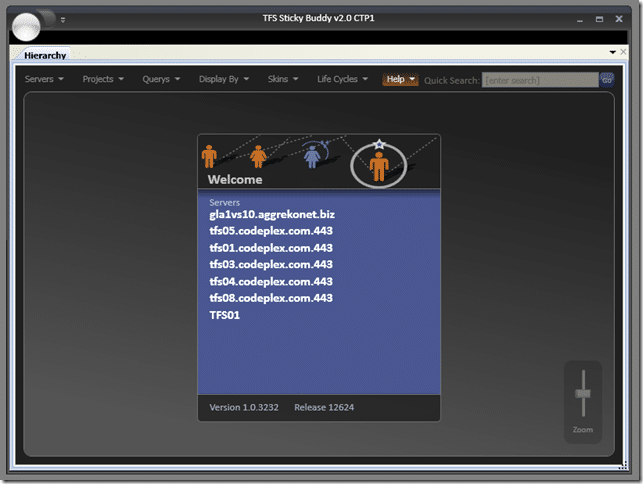Open the Querys menu

[161, 79]
